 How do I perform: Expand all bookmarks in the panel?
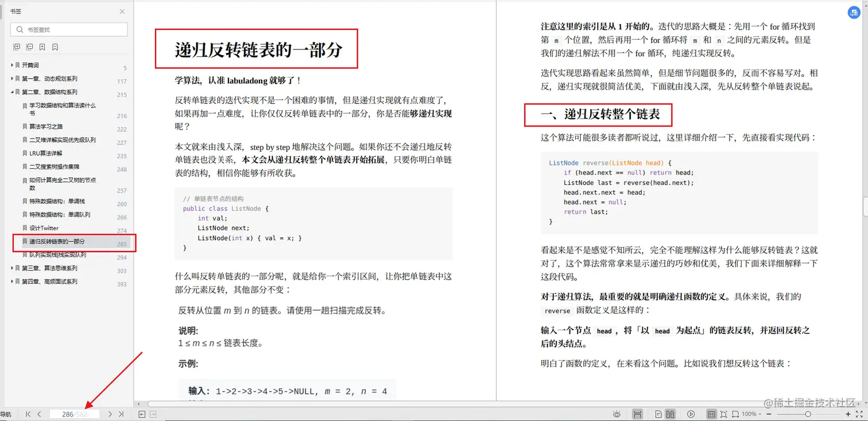(17, 47)
